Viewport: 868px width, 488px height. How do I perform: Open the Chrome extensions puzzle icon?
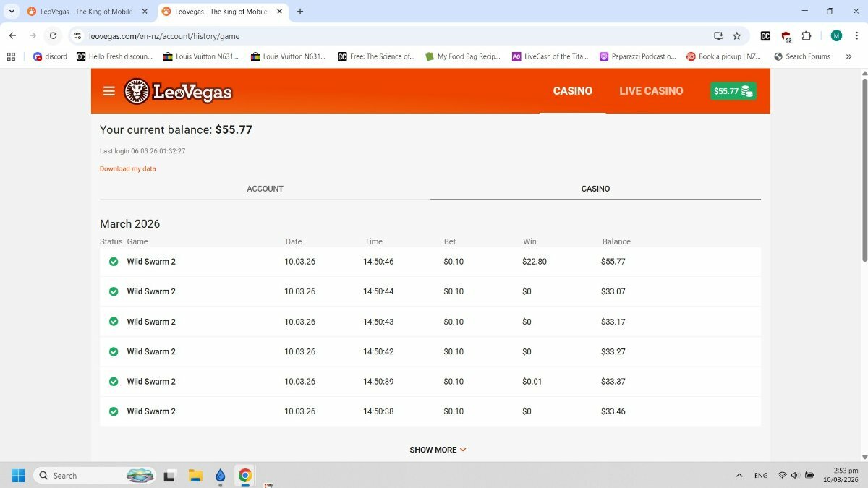pos(807,35)
